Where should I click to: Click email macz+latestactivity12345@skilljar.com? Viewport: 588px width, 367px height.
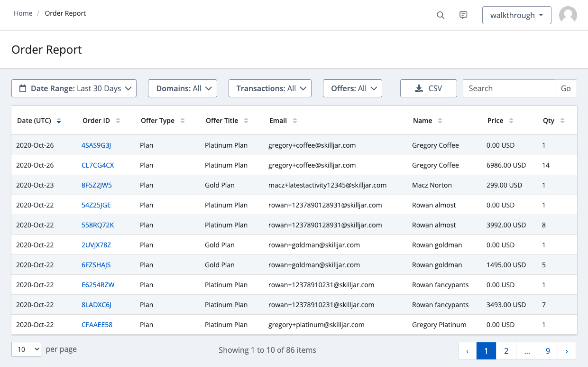[x=327, y=185]
